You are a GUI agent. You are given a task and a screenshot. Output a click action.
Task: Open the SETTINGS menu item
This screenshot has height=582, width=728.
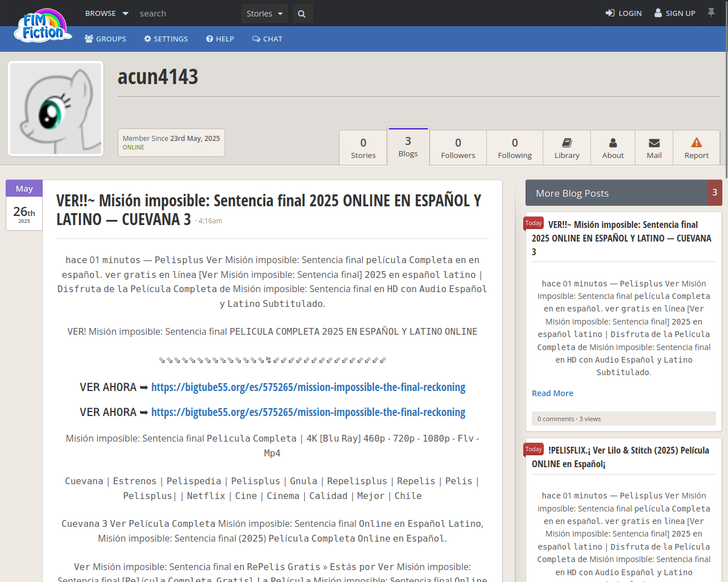pyautogui.click(x=166, y=39)
